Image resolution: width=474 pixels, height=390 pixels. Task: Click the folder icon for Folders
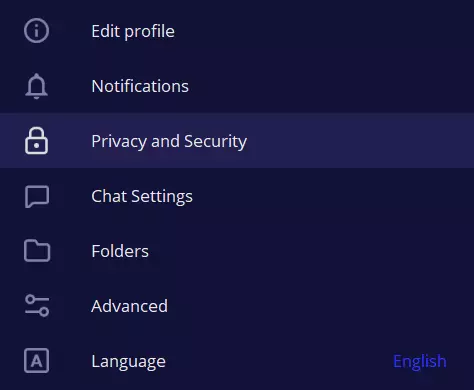37,251
